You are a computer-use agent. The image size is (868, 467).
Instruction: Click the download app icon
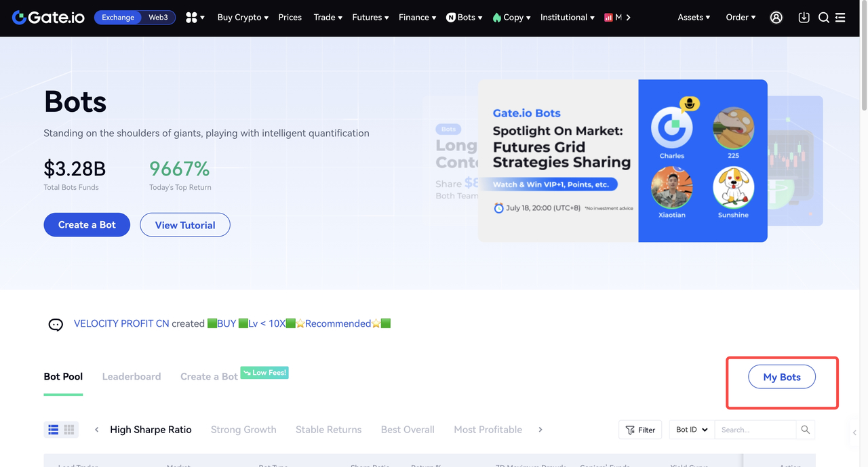tap(804, 18)
